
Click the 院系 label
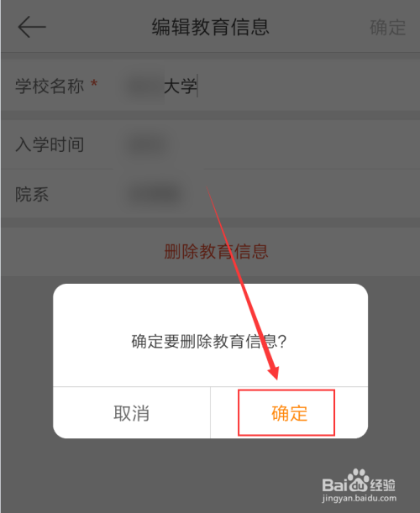(32, 195)
